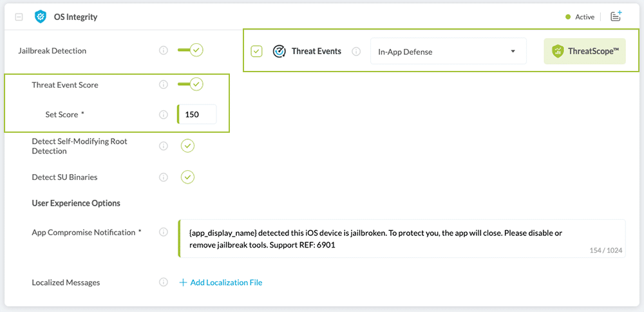Click the info icon beside Threat Events
Image resolution: width=644 pixels, height=312 pixels.
click(x=356, y=52)
